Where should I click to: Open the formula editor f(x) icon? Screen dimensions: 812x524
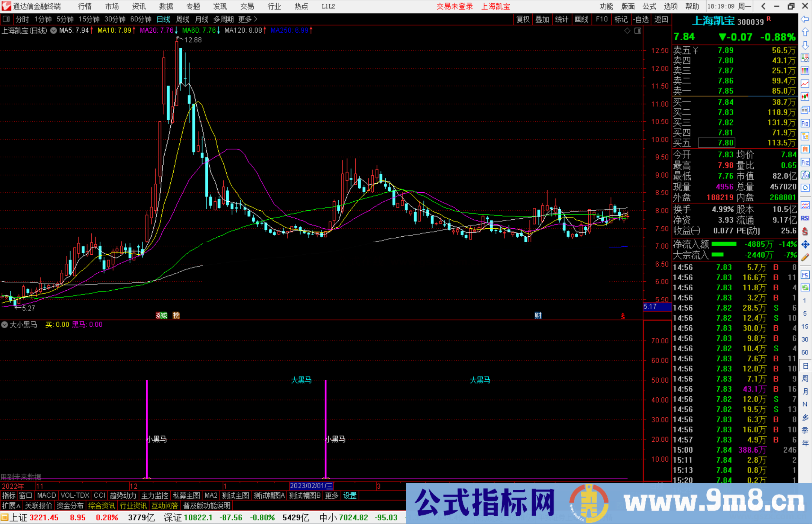[806, 175]
